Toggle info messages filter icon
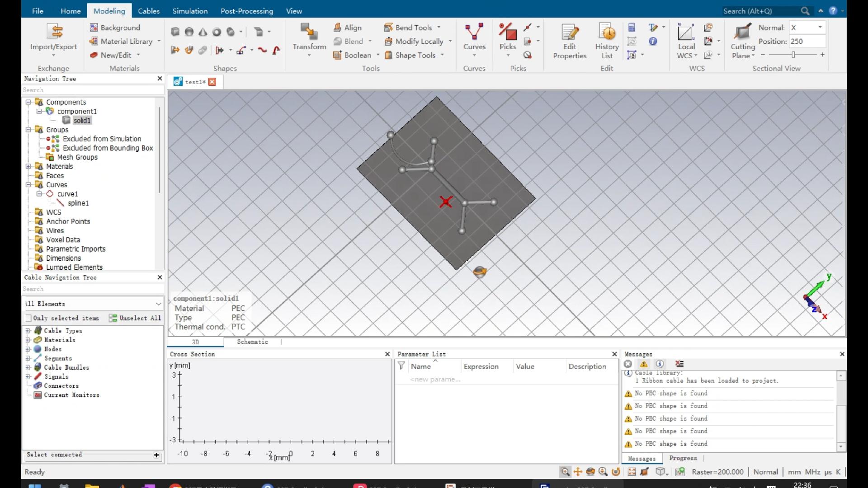Screen dimensions: 868x488 (660, 364)
